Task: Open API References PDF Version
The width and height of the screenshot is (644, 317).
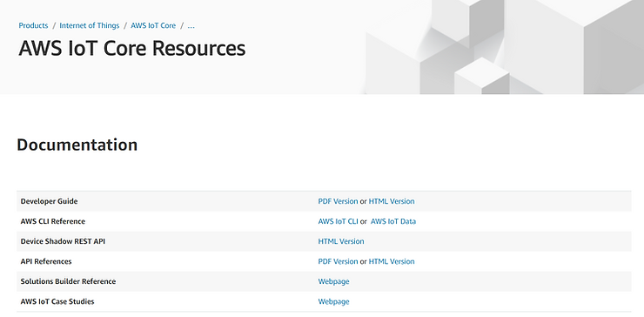Action: 338,261
